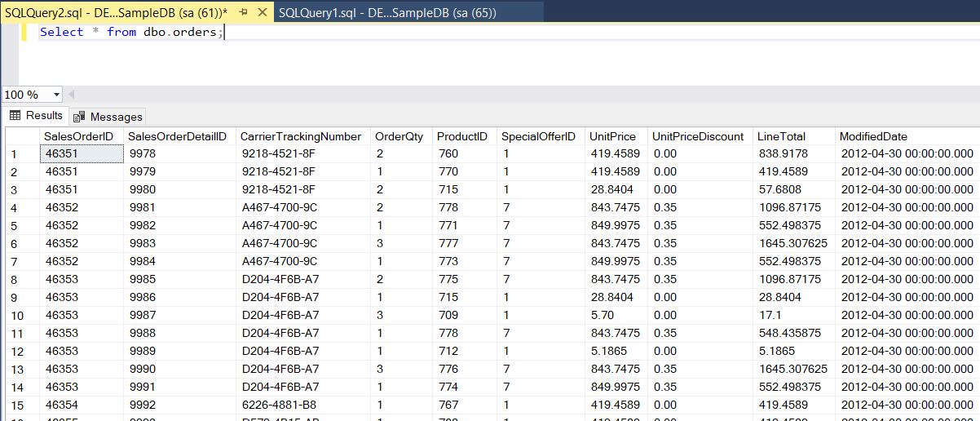
Task: Select the CarrierTrackingNumber column header
Action: tap(301, 136)
